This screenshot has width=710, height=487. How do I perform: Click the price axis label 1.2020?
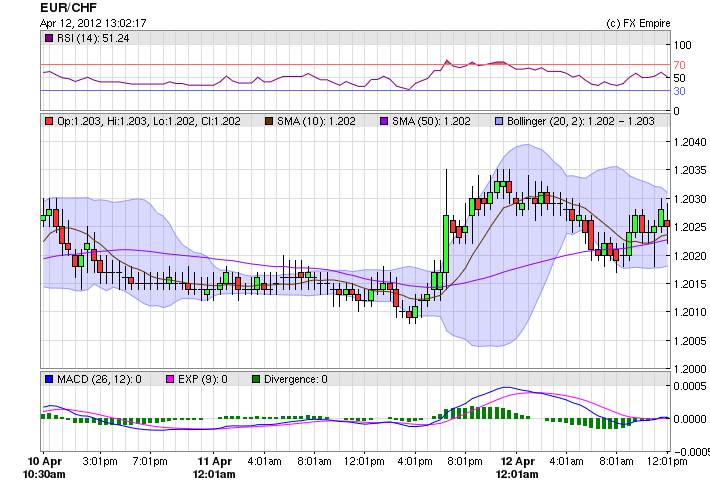(x=690, y=256)
